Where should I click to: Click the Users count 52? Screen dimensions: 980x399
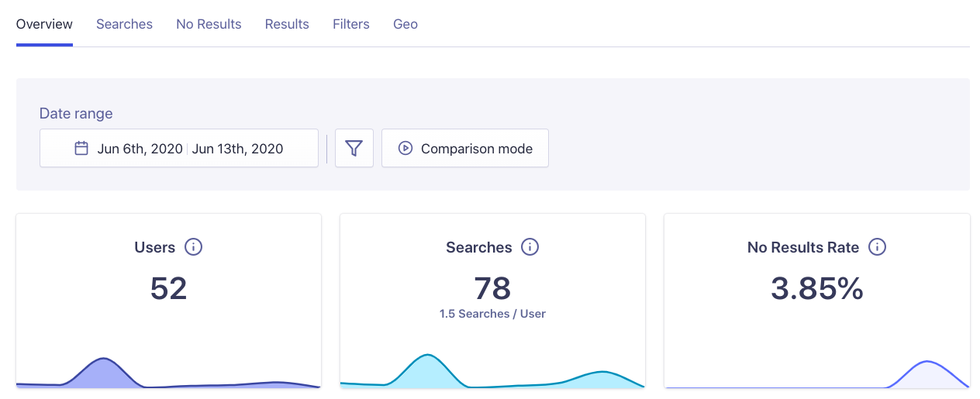pyautogui.click(x=169, y=288)
